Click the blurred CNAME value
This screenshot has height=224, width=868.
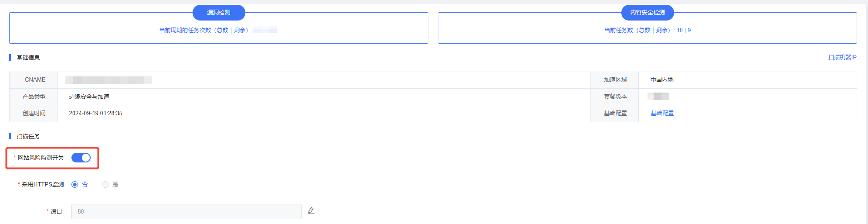coord(108,80)
